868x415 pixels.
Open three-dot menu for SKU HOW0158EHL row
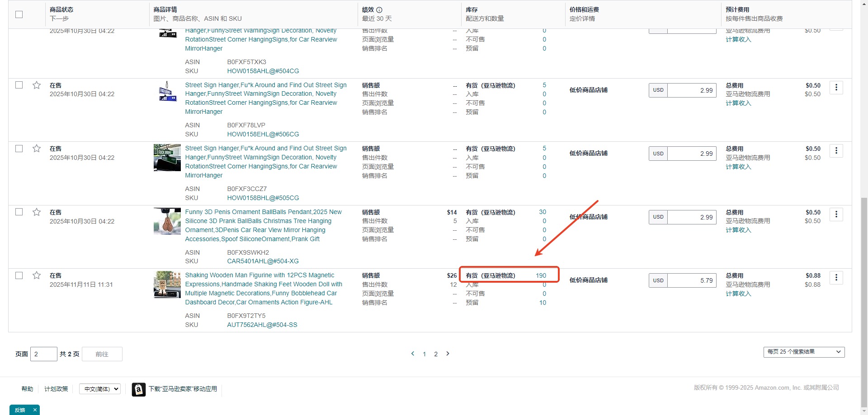click(x=836, y=88)
